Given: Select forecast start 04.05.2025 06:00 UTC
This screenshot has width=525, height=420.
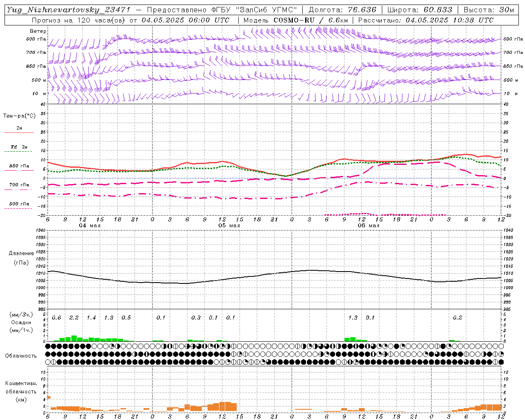Looking at the screenshot, I should (185, 20).
